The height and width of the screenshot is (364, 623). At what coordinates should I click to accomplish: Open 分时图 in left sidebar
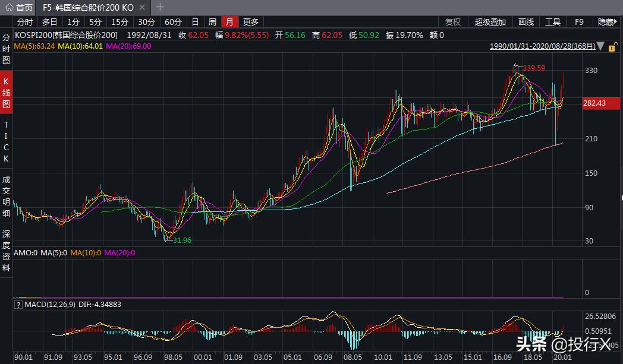click(6, 49)
